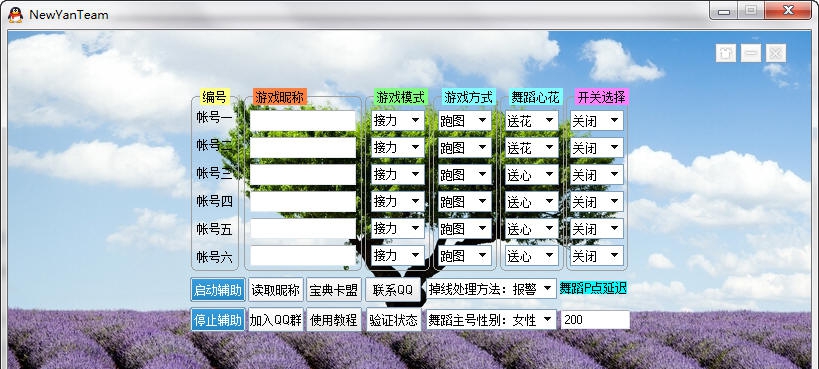Minimize the NewYanTeam window from title bar
This screenshot has width=819, height=369.
(x=723, y=10)
